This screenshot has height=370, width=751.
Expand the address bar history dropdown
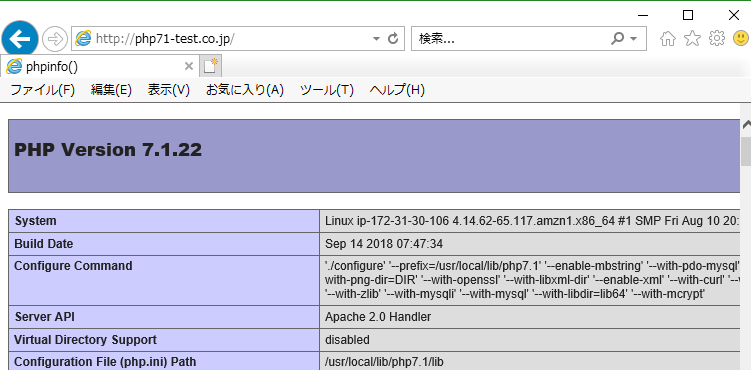(x=376, y=39)
